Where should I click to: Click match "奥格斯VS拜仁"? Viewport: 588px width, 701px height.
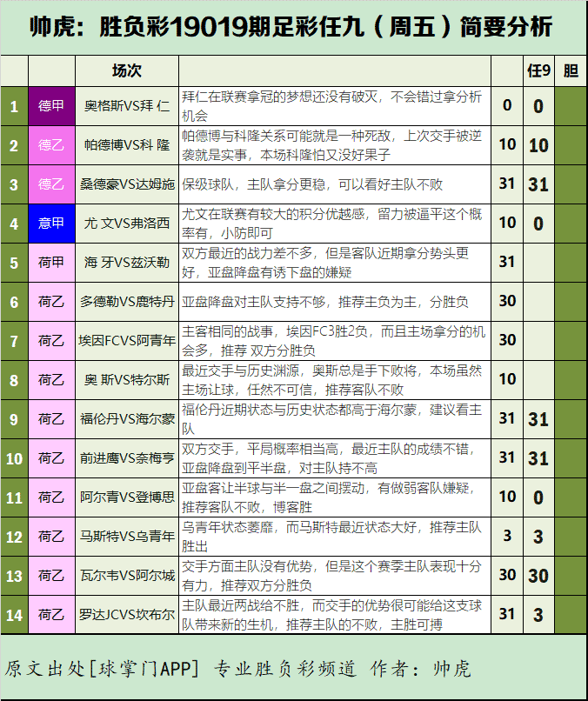127,106
